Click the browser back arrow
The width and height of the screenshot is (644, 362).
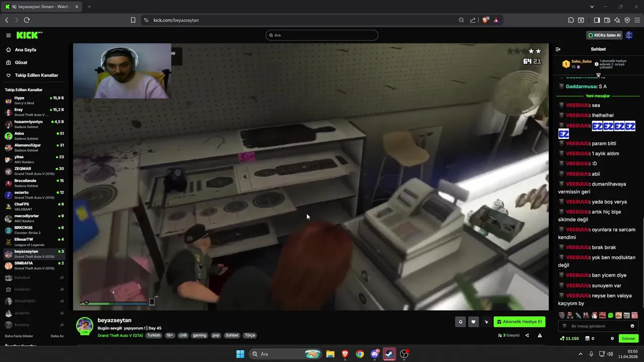point(7,20)
